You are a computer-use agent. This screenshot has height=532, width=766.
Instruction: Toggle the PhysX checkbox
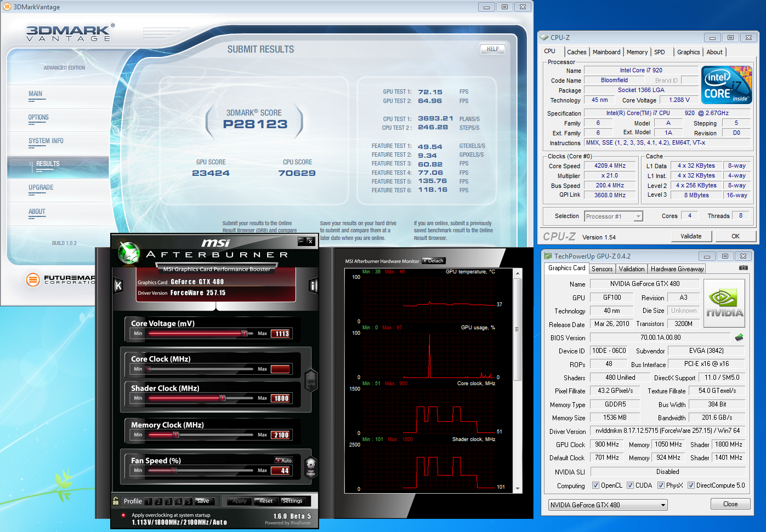[x=661, y=485]
